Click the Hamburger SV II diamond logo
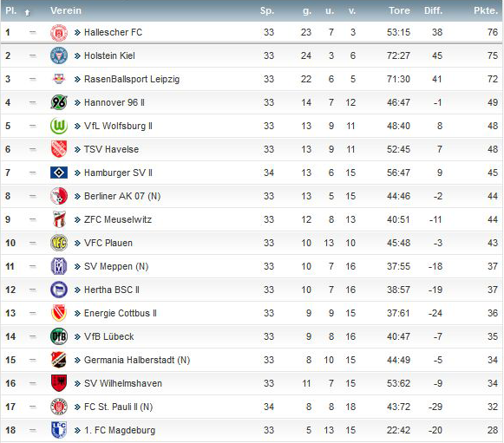The height and width of the screenshot is (443, 504). [59, 173]
